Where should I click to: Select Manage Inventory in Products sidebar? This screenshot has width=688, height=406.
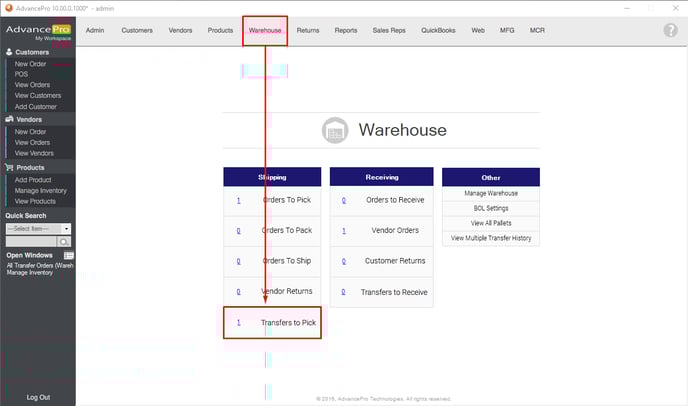point(40,190)
